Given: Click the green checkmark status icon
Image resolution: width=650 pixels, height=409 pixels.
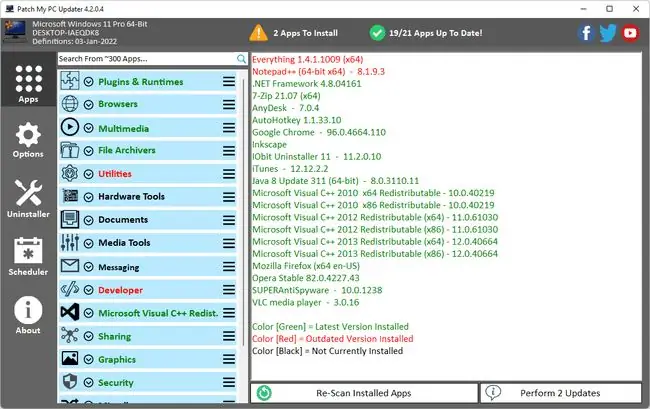Looking at the screenshot, I should tap(377, 33).
